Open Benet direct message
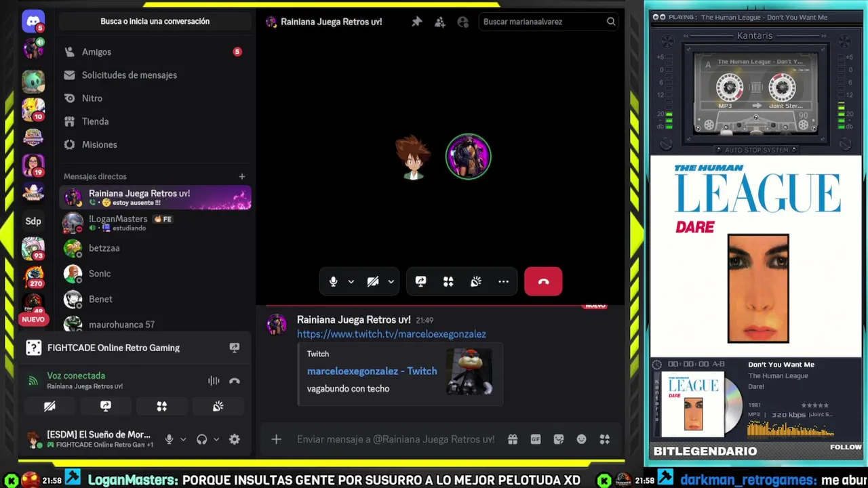The image size is (868, 488). pos(155,299)
